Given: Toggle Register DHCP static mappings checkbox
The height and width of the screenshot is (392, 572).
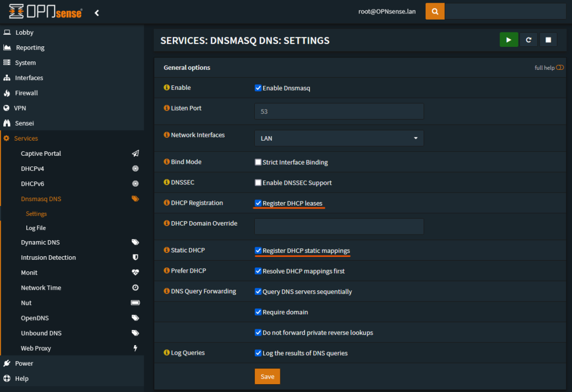Looking at the screenshot, I should coord(258,251).
